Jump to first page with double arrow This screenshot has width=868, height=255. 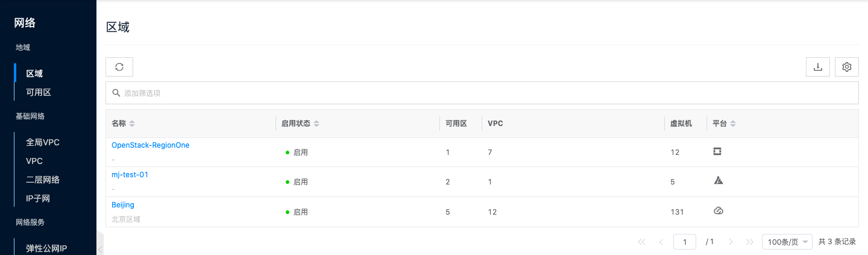641,242
